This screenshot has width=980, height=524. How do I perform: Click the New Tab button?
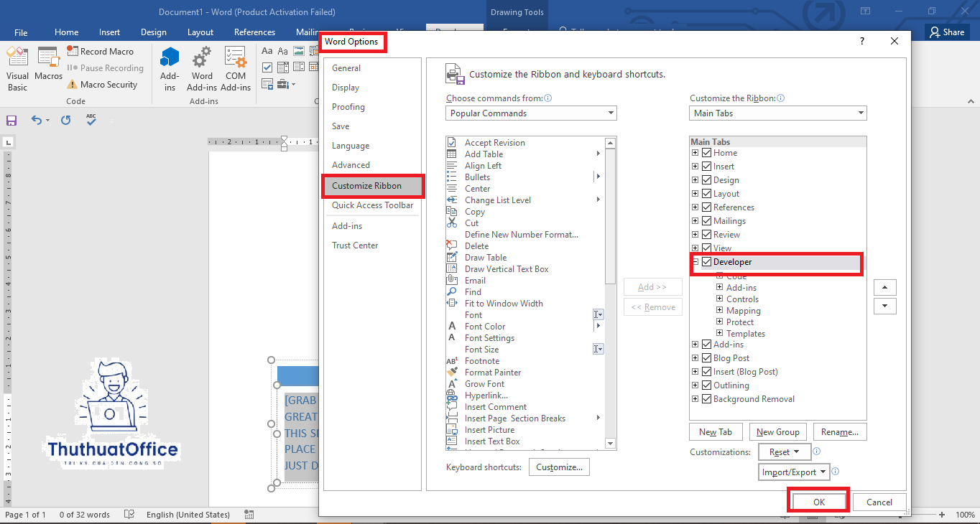pyautogui.click(x=716, y=432)
